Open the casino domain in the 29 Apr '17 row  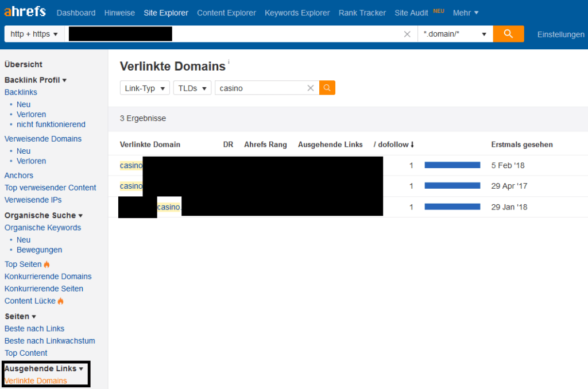(131, 186)
